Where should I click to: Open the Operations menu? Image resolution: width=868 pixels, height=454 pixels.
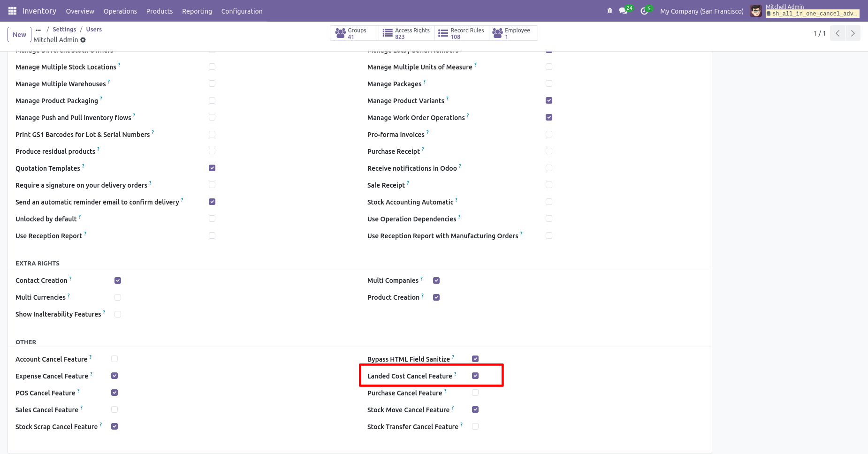pyautogui.click(x=120, y=11)
